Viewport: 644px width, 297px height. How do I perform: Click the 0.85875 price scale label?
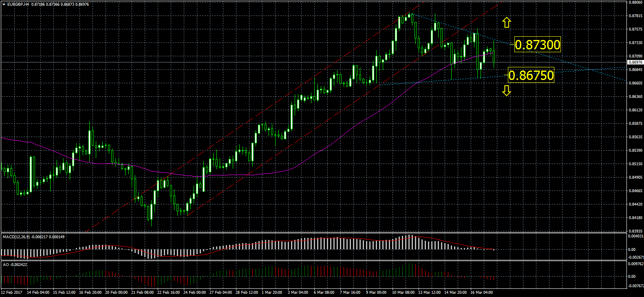pos(636,124)
